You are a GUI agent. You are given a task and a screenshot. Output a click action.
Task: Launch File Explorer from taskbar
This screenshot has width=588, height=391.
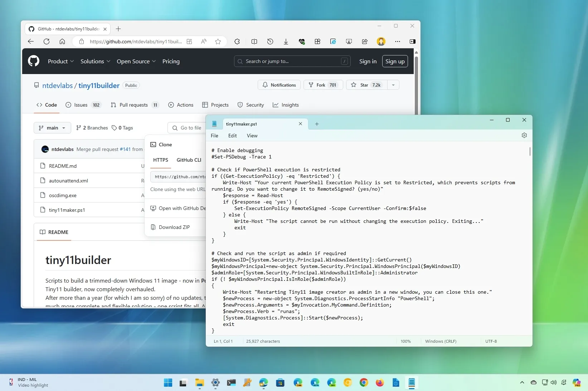click(x=199, y=383)
